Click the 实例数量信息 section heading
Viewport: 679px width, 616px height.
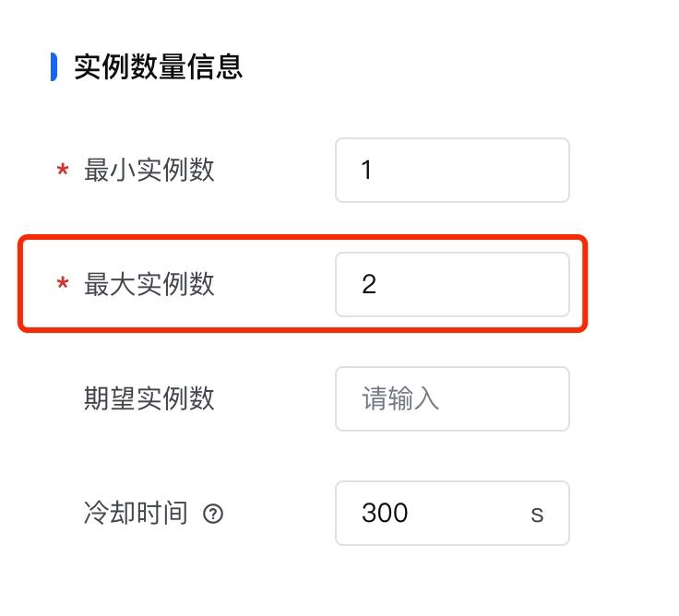(x=158, y=66)
